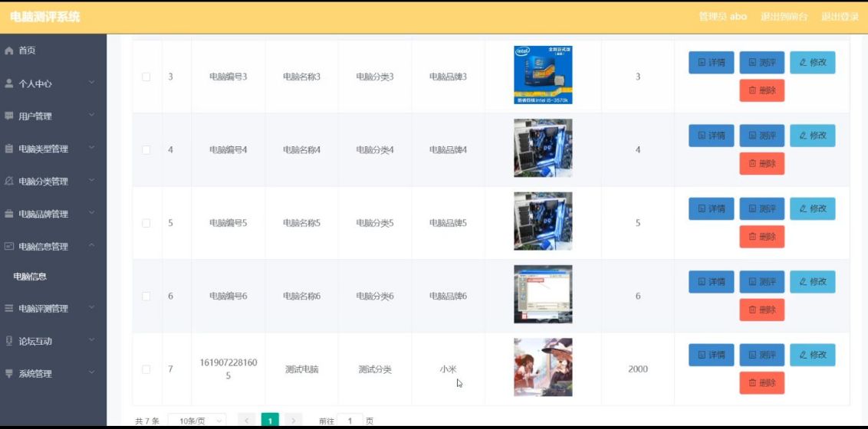Click the icon beside 电脑信息管理

coord(8,247)
